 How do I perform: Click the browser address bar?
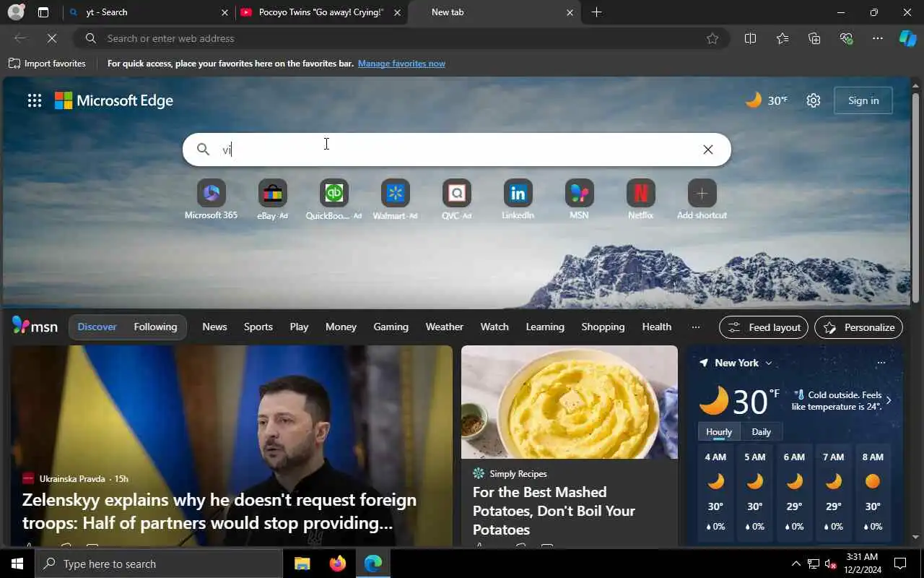pos(401,38)
